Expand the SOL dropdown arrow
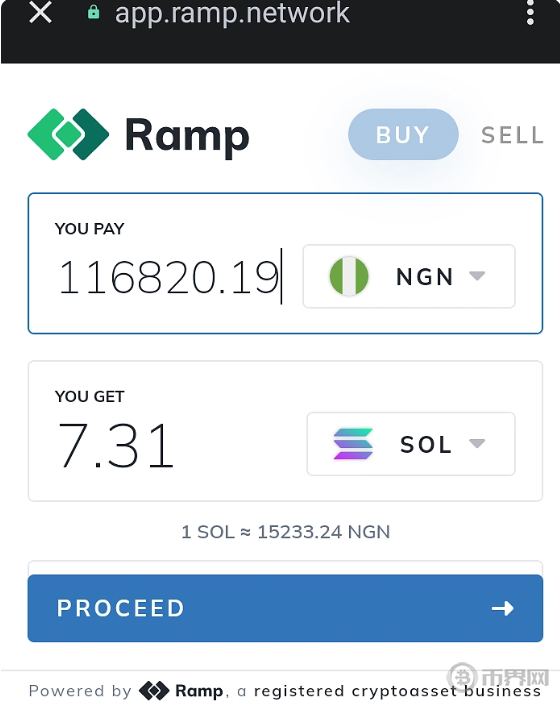 (477, 443)
